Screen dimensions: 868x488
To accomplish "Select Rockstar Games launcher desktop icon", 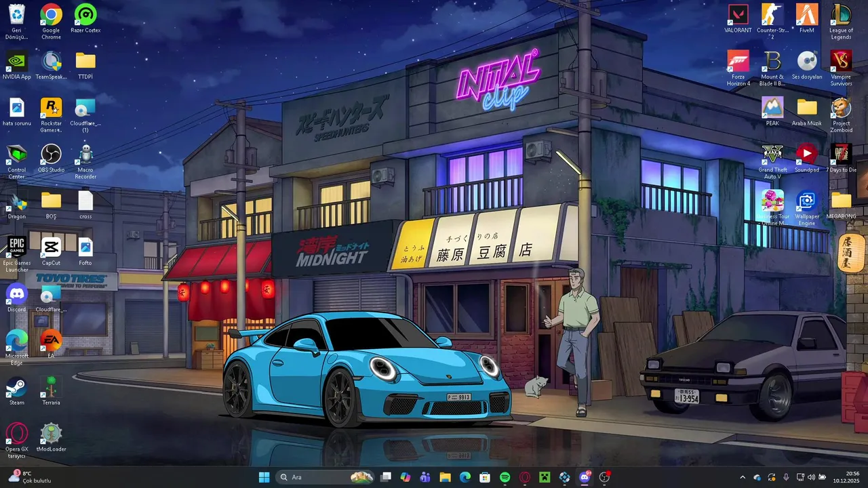I will 51,114.
